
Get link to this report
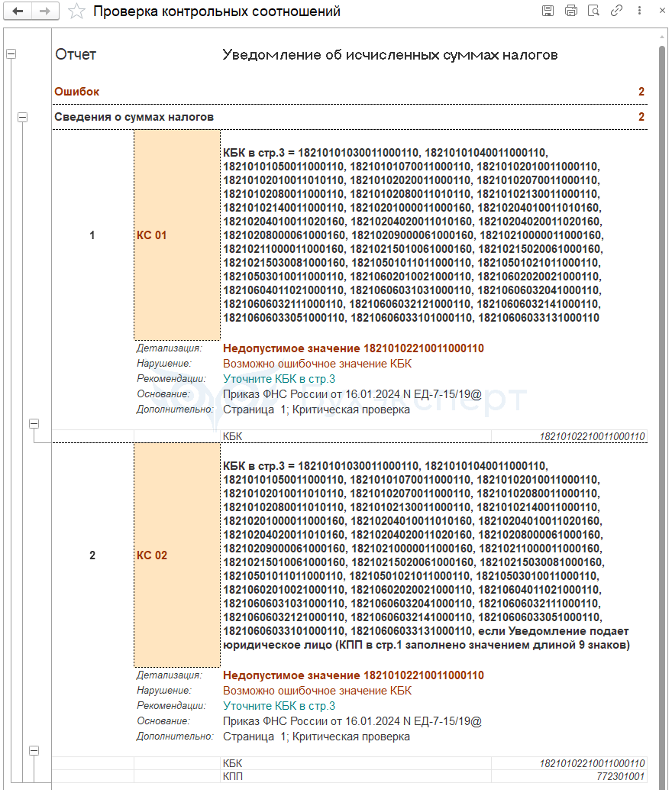coord(616,11)
